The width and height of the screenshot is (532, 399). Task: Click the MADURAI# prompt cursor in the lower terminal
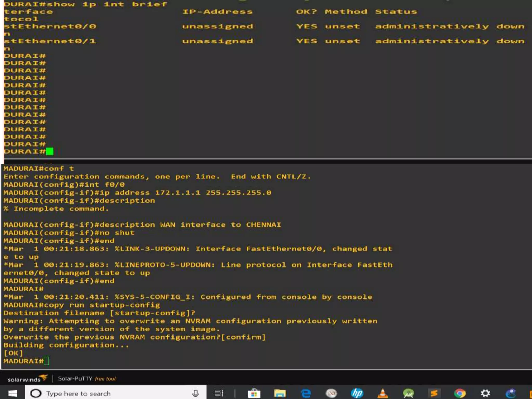(x=46, y=361)
